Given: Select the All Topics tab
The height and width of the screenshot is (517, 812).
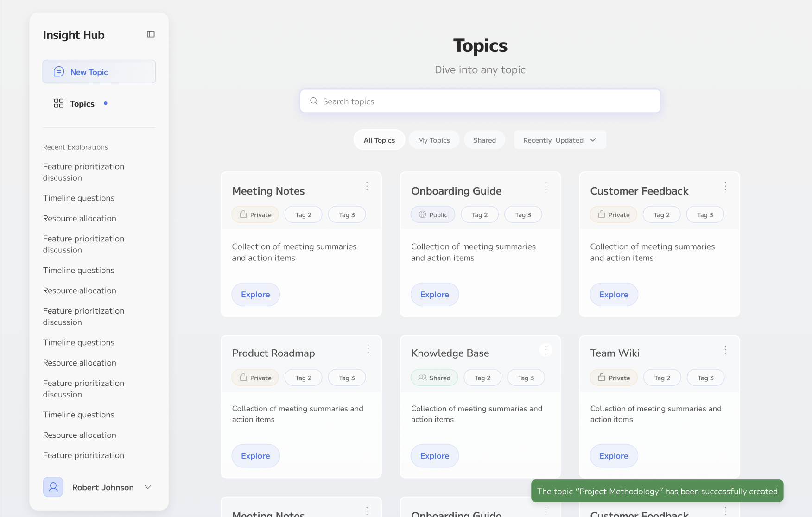Looking at the screenshot, I should pos(379,140).
